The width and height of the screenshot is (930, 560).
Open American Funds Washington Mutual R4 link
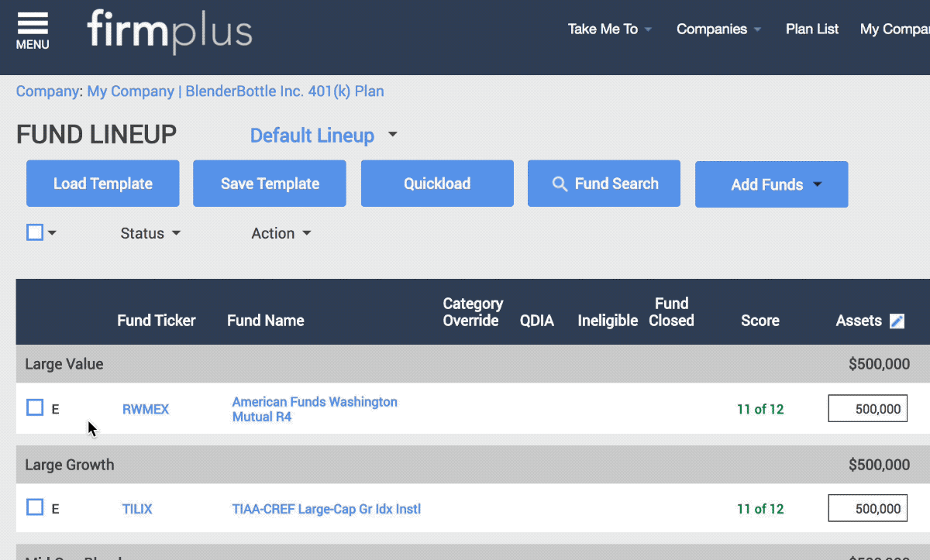pos(315,409)
